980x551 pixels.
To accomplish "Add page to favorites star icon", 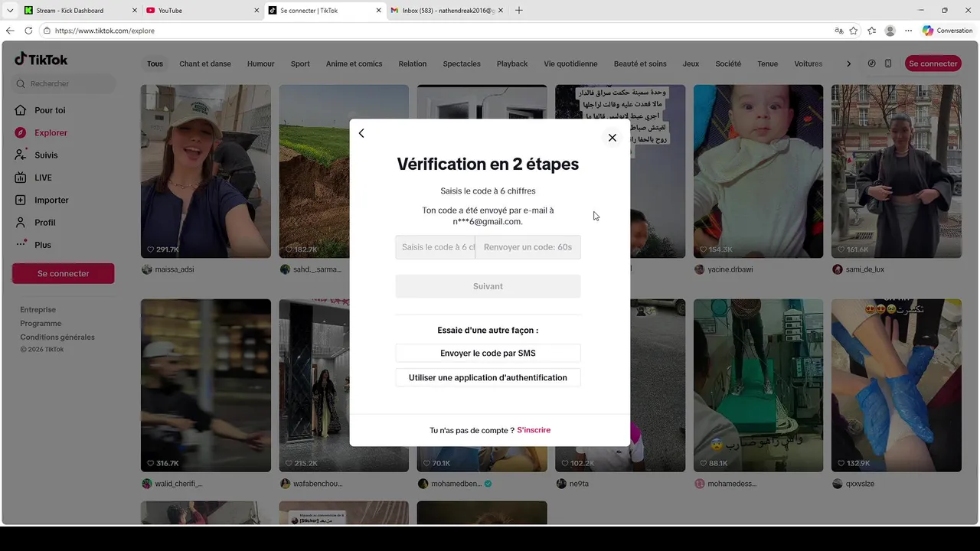I will (854, 31).
